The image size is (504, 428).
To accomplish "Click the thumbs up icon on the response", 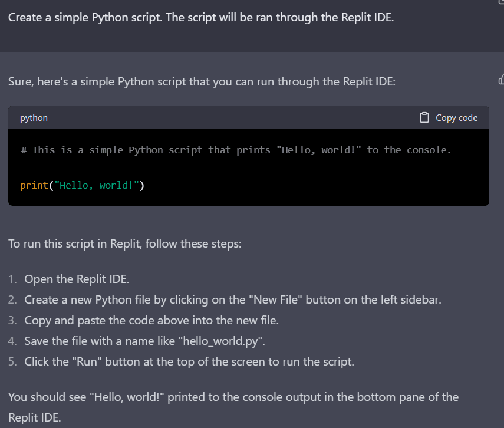I will pos(501,79).
